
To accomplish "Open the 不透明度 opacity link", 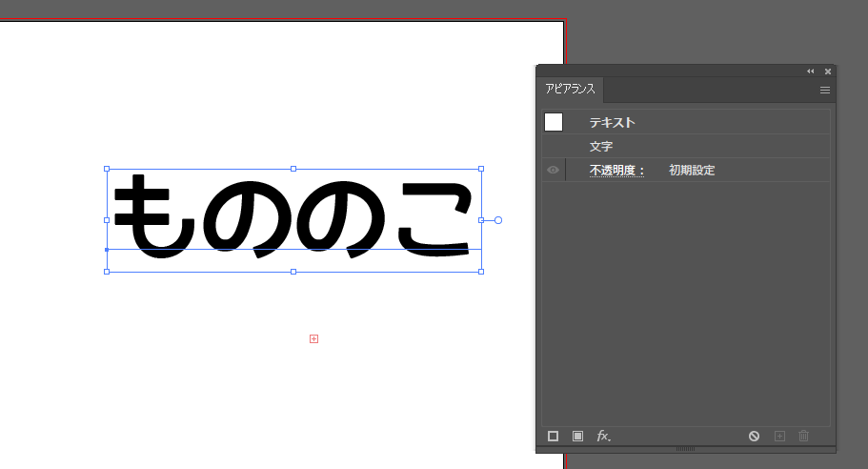I will (x=616, y=171).
